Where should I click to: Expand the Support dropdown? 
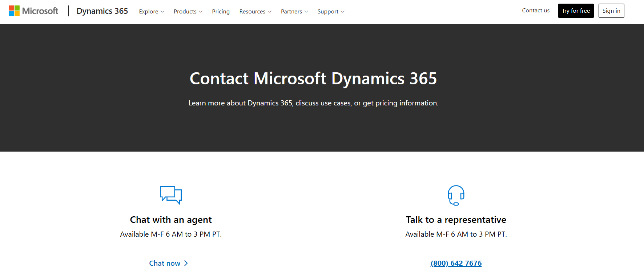pyautogui.click(x=331, y=12)
